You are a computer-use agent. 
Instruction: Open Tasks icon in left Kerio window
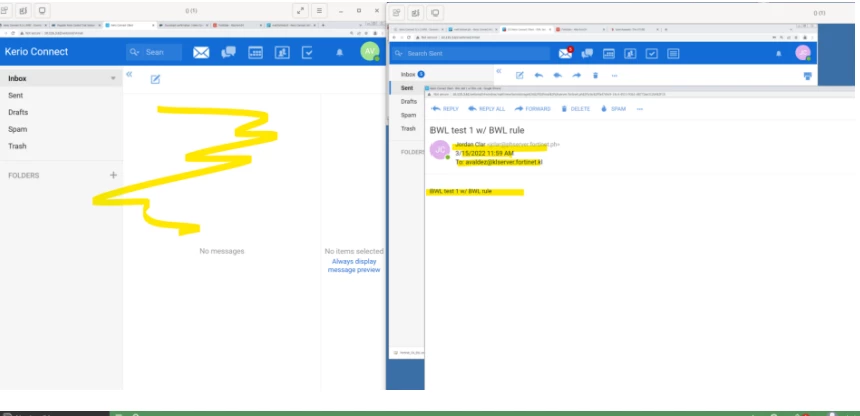[x=308, y=52]
